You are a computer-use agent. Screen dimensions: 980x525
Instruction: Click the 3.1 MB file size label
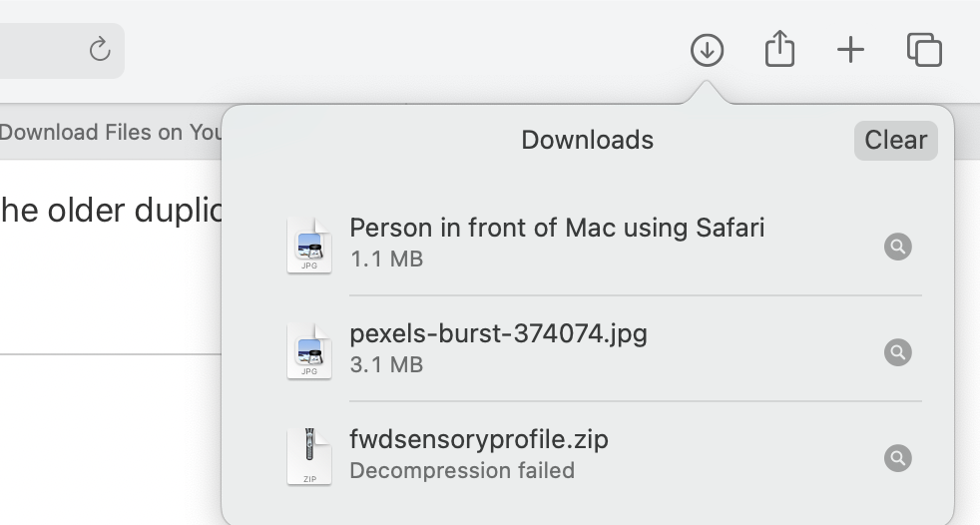point(386,365)
